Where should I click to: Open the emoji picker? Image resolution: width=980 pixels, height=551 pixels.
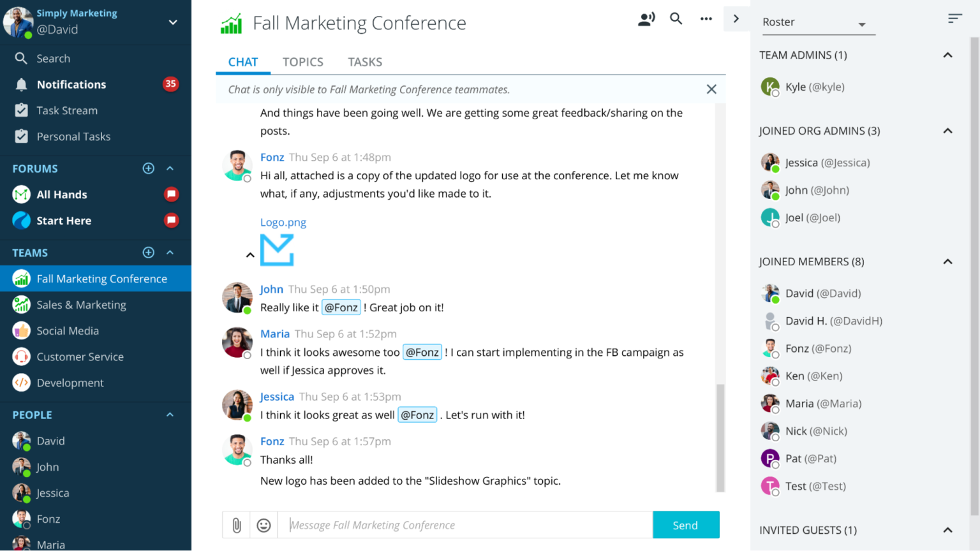point(264,525)
